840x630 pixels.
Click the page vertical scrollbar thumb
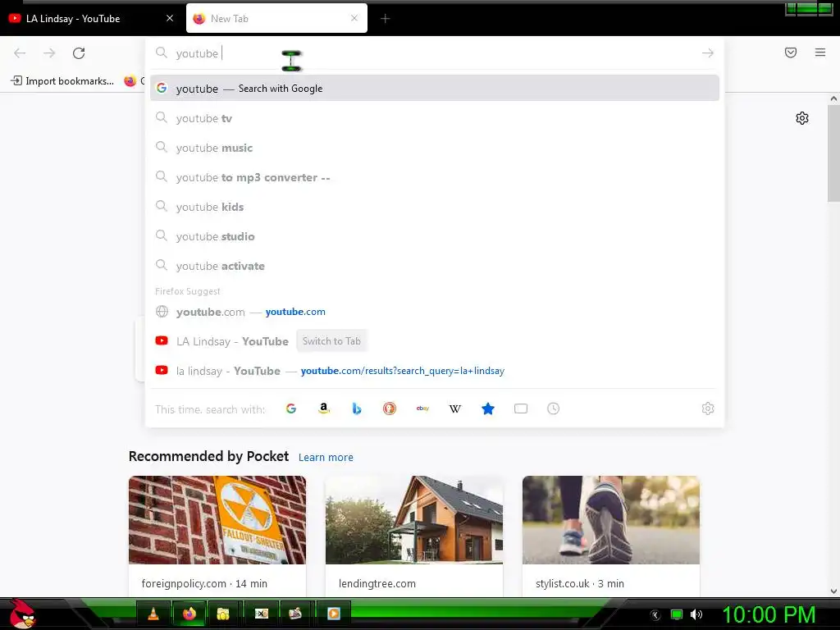coord(833,154)
